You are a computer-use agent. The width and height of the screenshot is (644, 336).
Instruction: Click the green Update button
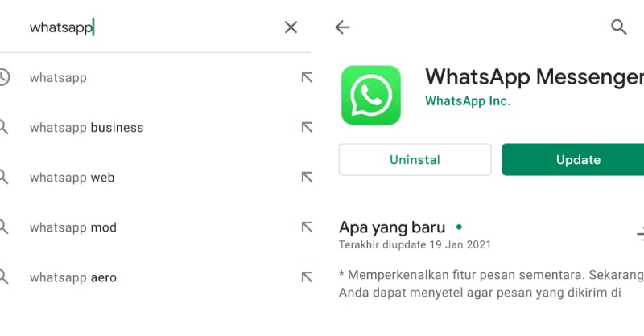point(573,160)
